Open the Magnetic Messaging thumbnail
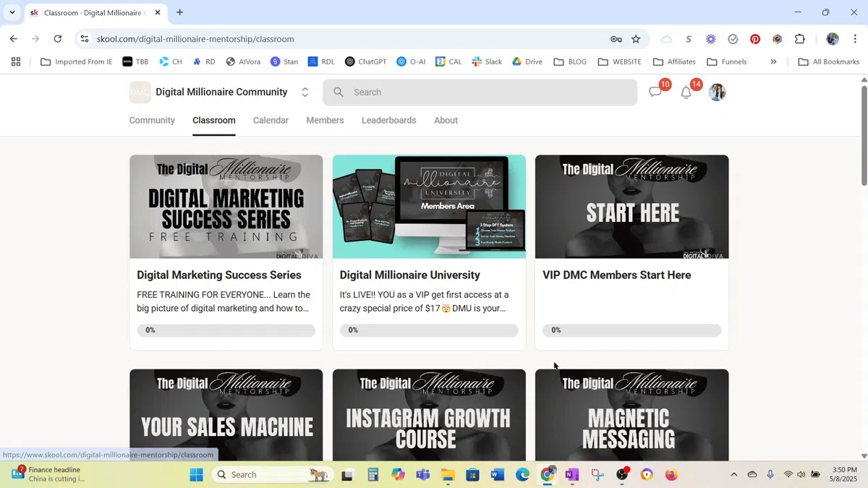This screenshot has width=868, height=488. pos(632,416)
